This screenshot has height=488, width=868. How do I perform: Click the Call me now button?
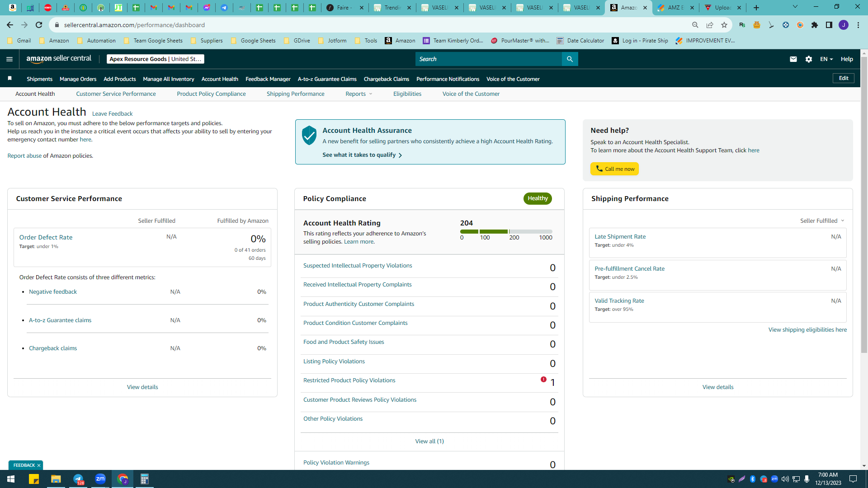click(614, 169)
